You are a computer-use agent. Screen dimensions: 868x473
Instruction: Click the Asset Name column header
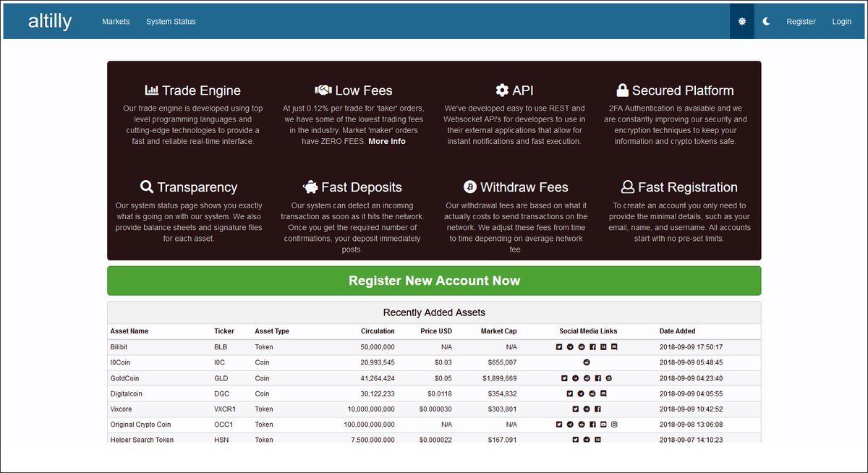pyautogui.click(x=129, y=331)
